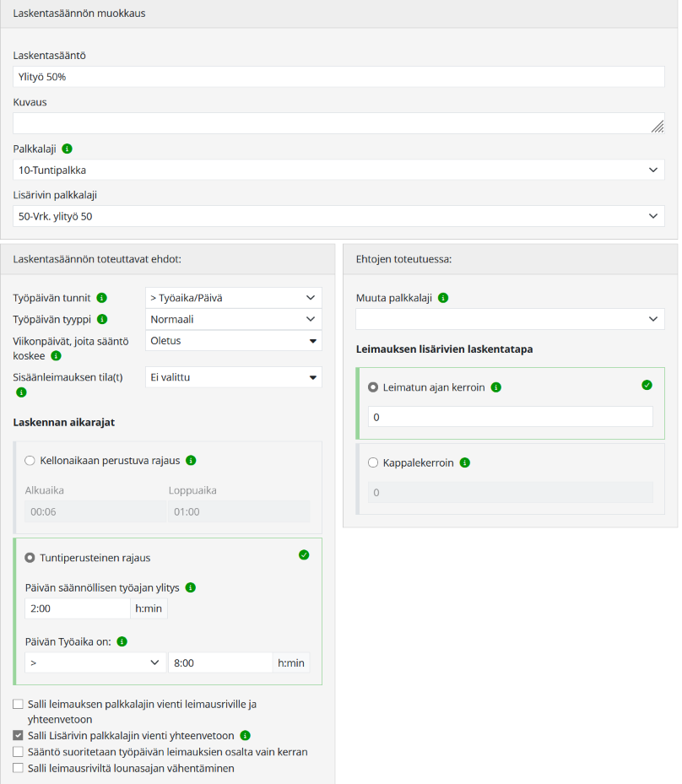
Task: Open Lisärivin palkkalaji dropdown
Action: pos(338,216)
